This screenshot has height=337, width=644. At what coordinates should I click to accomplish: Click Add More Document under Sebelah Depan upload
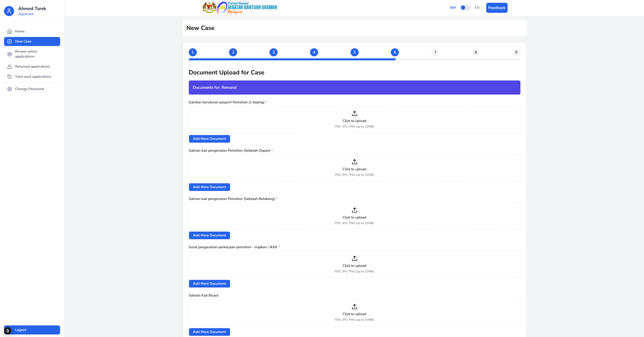point(209,187)
